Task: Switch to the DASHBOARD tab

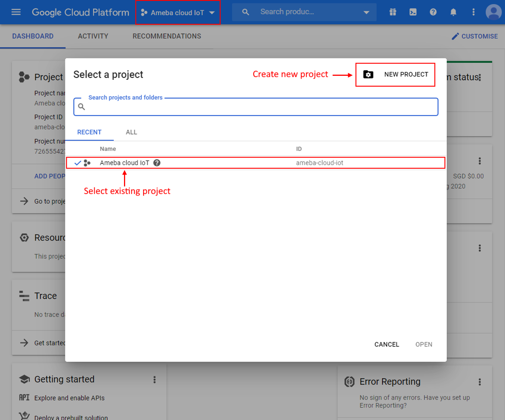Action: (33, 36)
